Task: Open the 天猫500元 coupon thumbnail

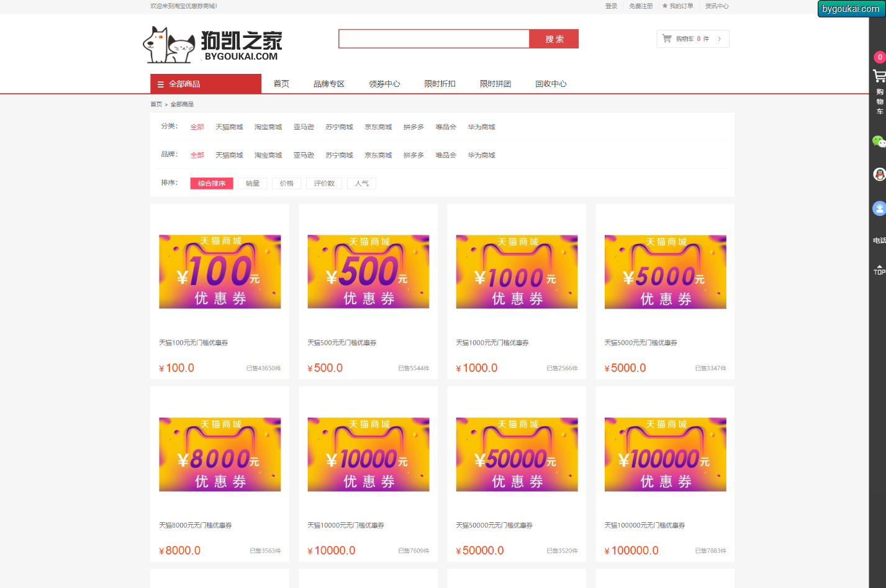Action: (x=368, y=271)
